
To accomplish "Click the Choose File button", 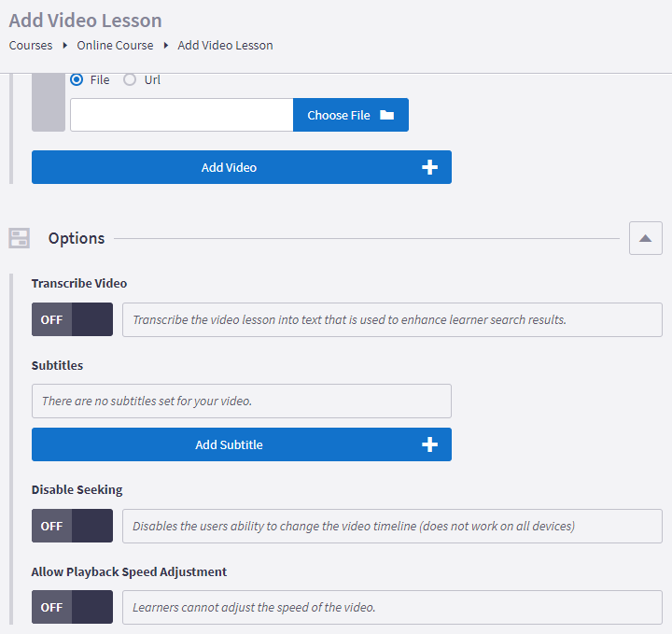I will pos(350,116).
